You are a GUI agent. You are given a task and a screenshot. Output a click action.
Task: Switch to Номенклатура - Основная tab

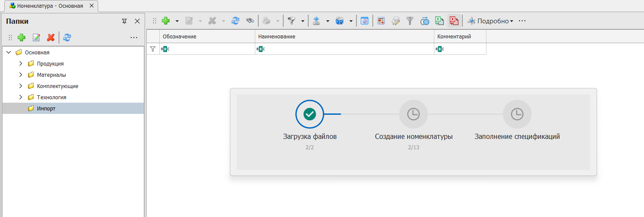click(50, 6)
